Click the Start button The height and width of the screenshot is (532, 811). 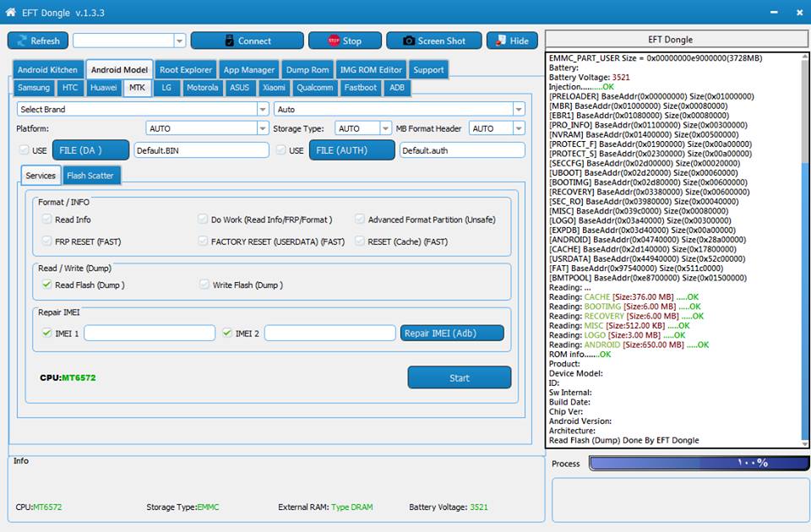(x=460, y=377)
